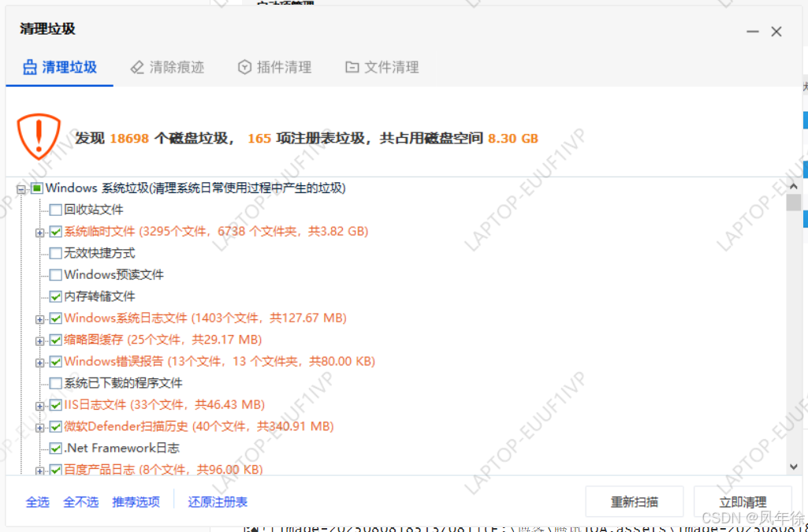Click the broom icon on 清理垃圾 tab
The image size is (808, 532).
[x=30, y=68]
